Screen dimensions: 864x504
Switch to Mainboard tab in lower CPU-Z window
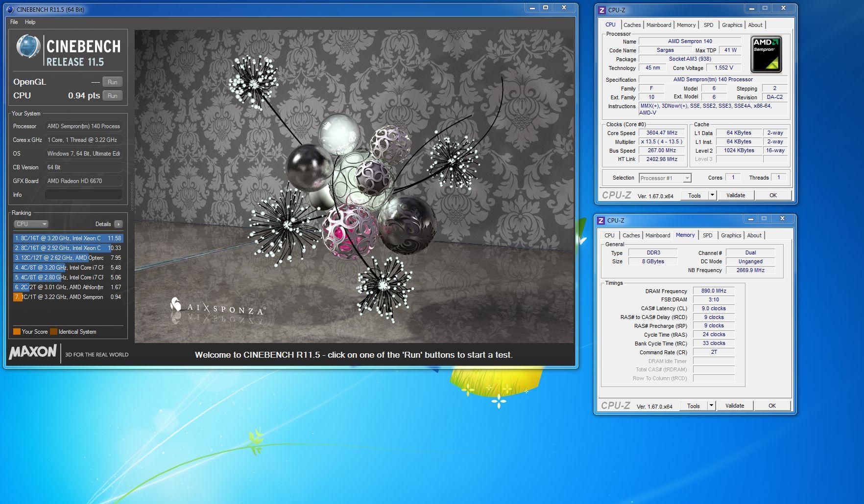click(x=658, y=235)
